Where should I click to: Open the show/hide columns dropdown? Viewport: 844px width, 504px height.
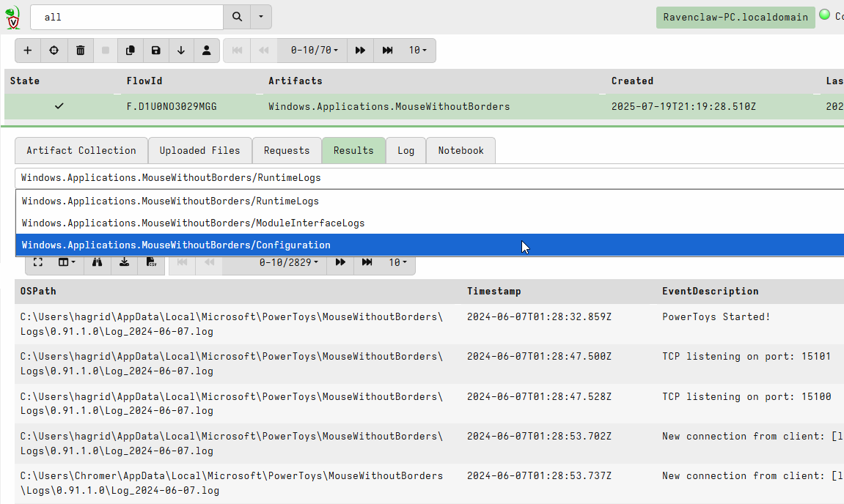pos(67,262)
